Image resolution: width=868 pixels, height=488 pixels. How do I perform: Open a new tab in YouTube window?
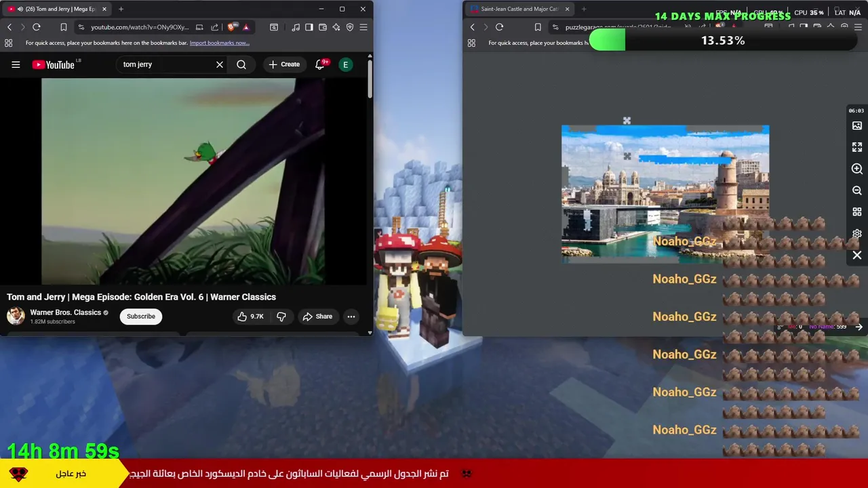121,9
